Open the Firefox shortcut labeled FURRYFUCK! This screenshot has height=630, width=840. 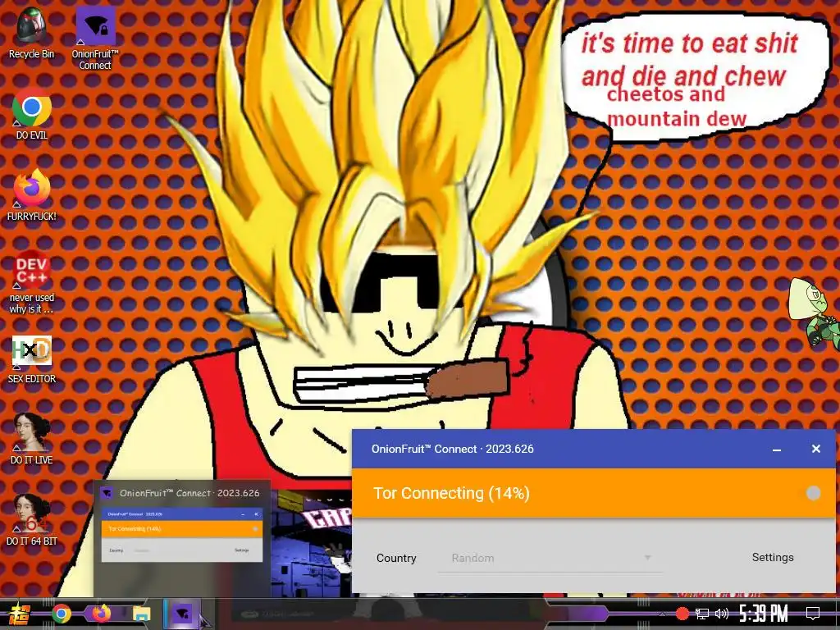pyautogui.click(x=32, y=195)
